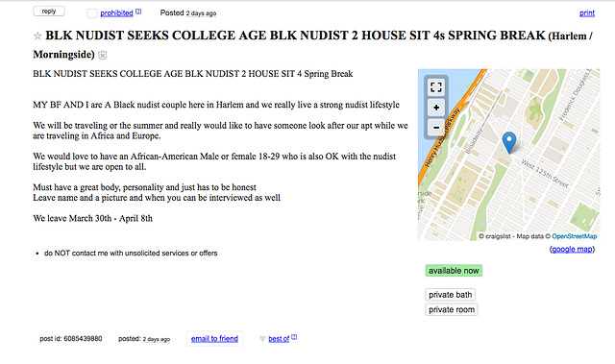Screen dimensions: 615x364
Task: Toggle the map fullscreen button
Action: tap(435, 87)
